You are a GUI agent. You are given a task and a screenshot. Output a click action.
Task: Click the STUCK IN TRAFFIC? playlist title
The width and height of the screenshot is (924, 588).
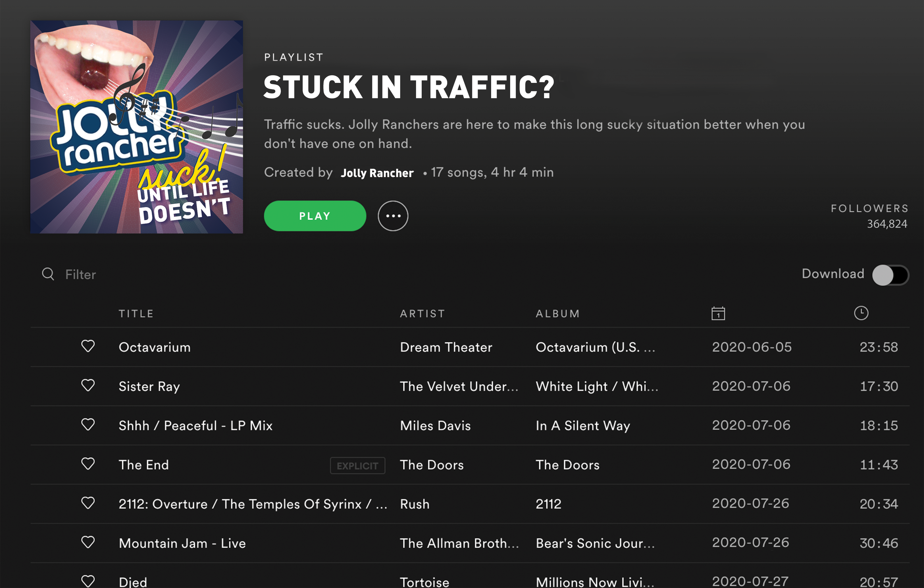point(409,87)
